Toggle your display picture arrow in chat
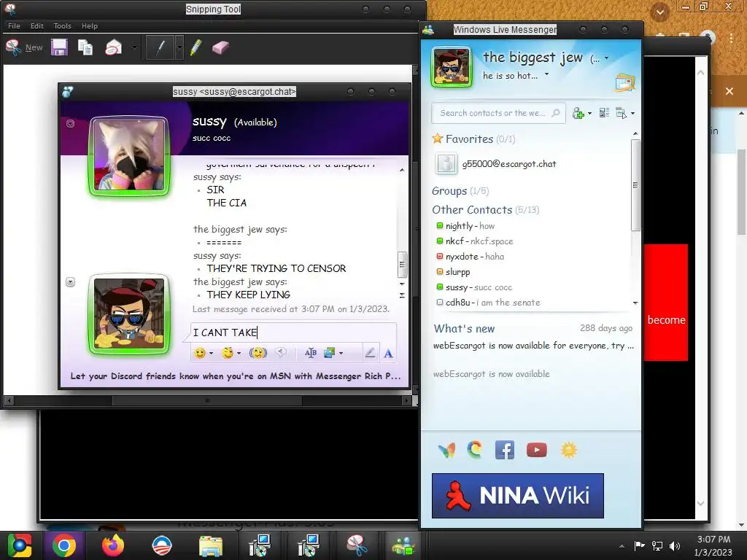 [x=71, y=282]
